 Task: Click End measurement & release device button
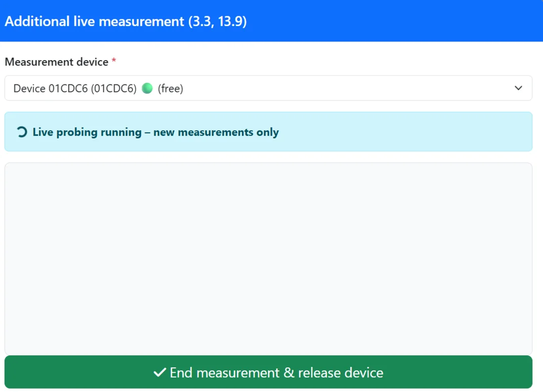click(269, 372)
